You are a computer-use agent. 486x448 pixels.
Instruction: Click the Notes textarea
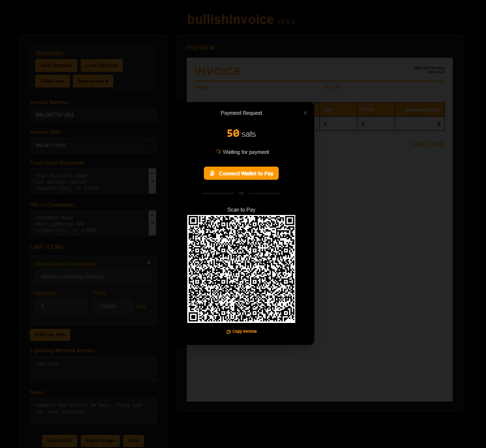[x=93, y=411]
